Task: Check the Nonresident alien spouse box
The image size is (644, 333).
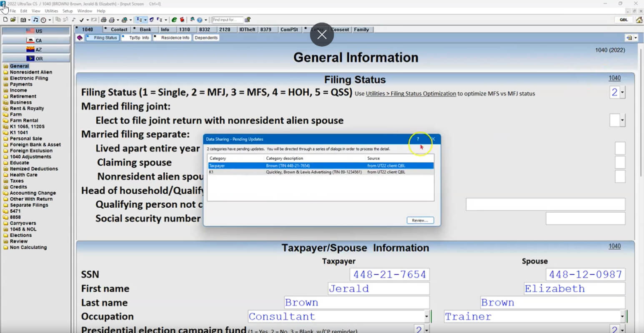Action: coord(620,176)
